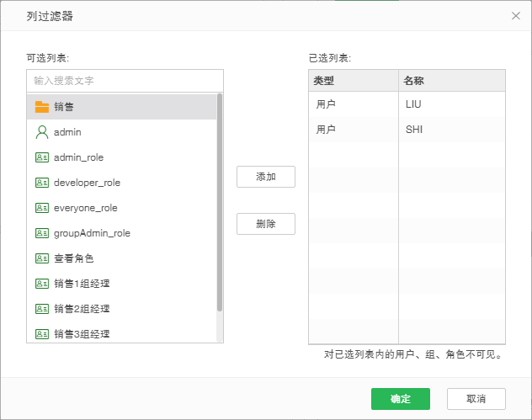Click the role icon beside 查看角色

pyautogui.click(x=42, y=258)
